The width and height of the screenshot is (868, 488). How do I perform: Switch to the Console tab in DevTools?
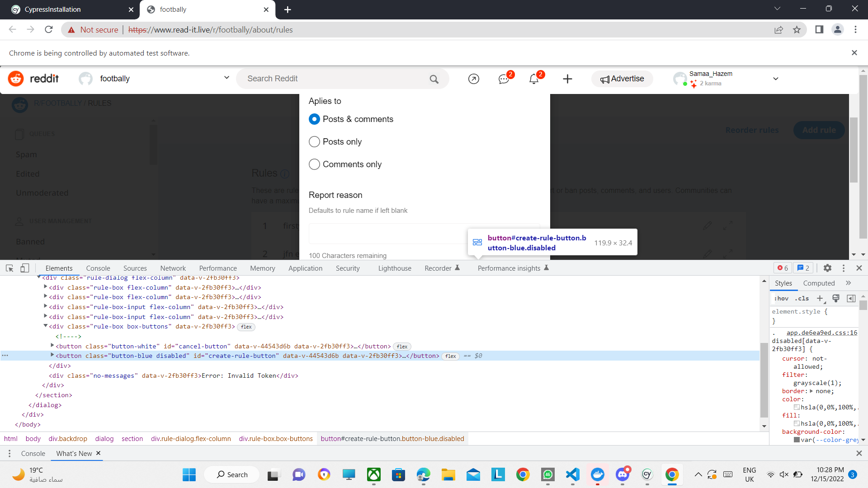98,268
